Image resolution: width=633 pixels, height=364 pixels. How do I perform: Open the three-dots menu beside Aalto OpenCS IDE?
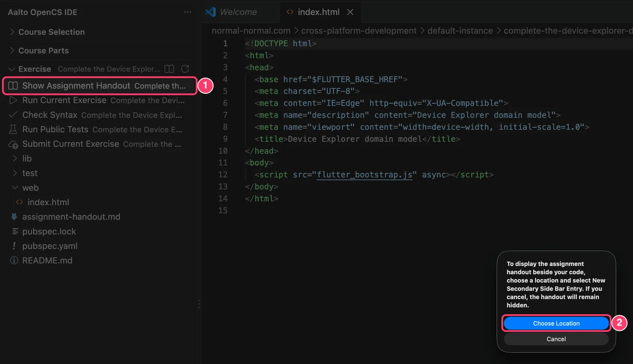coord(188,12)
